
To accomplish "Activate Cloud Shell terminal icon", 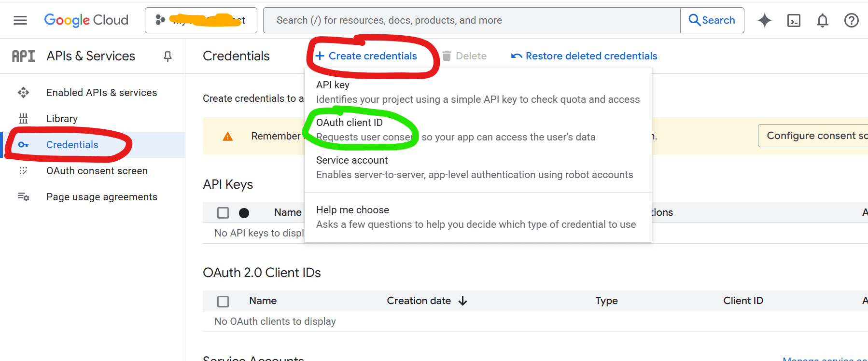I will point(794,20).
